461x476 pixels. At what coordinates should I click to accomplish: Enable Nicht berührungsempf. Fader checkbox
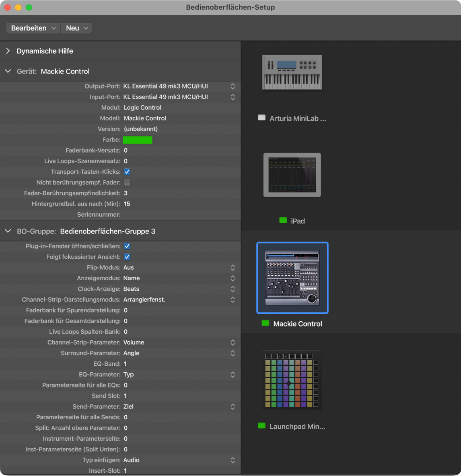click(x=127, y=183)
